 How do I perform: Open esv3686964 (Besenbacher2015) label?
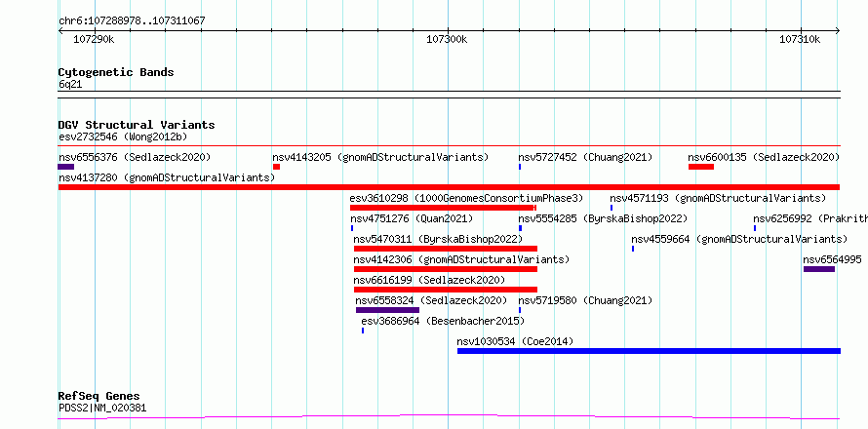(x=443, y=321)
